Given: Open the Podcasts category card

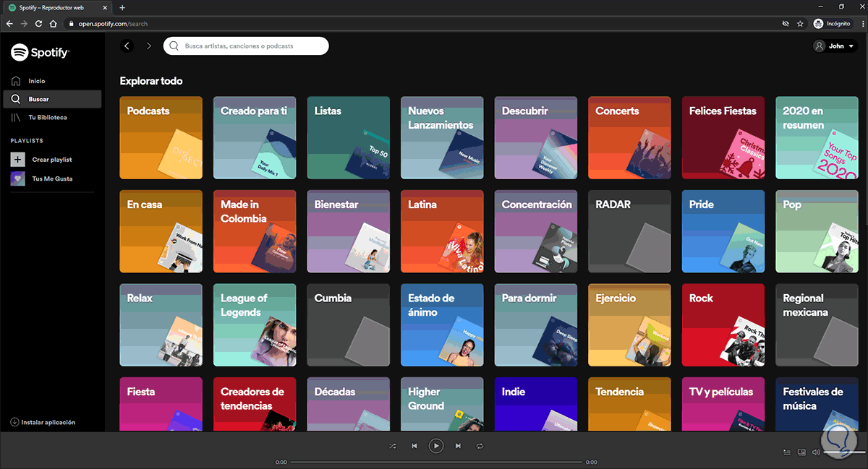Looking at the screenshot, I should click(x=161, y=137).
